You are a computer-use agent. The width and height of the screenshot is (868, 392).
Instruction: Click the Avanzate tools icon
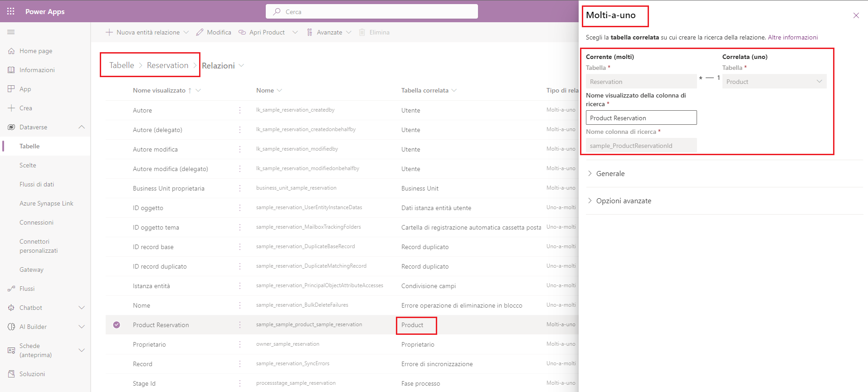pos(309,32)
